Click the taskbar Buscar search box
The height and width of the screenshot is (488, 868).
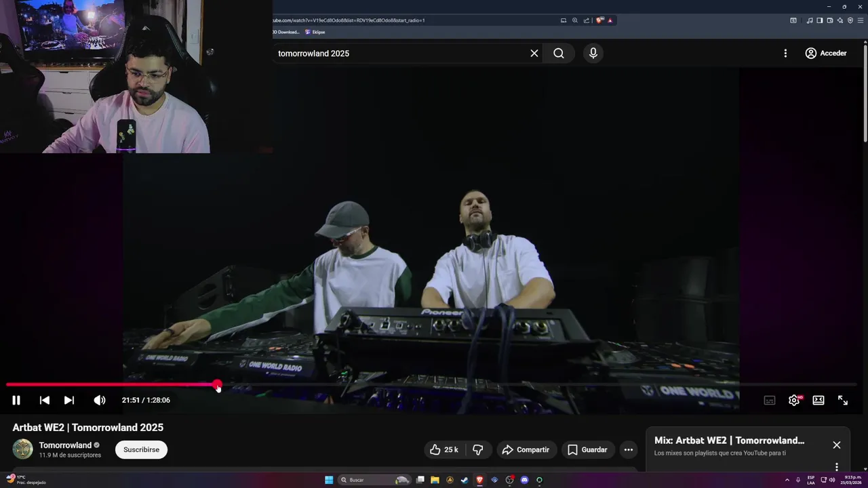[x=374, y=480]
